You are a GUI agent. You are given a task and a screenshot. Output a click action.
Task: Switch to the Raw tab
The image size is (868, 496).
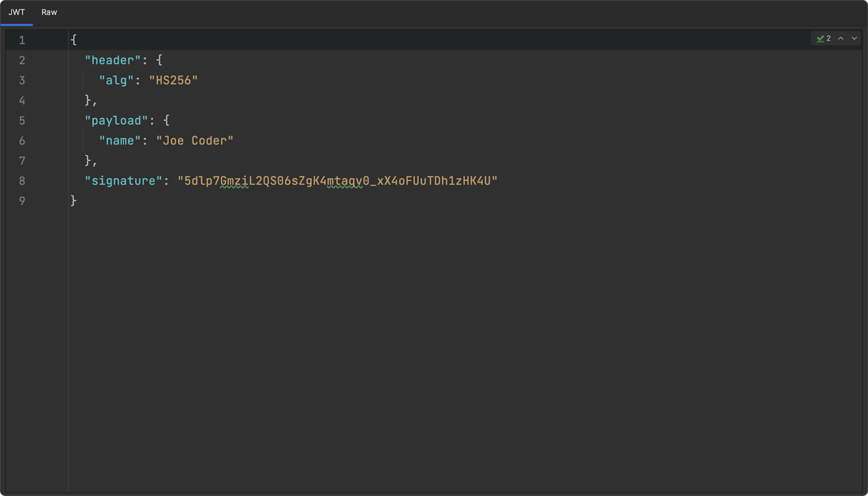49,12
